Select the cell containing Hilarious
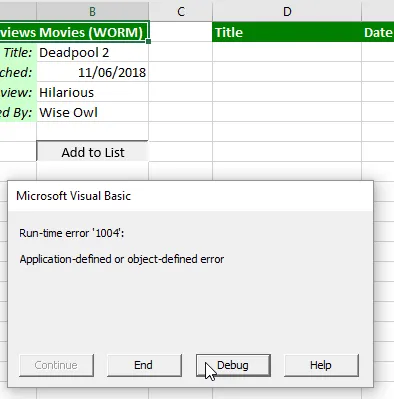 (92, 92)
